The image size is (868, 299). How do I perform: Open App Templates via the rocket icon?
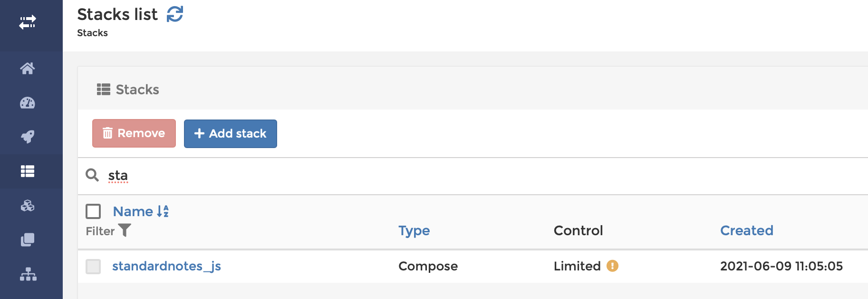tap(28, 137)
